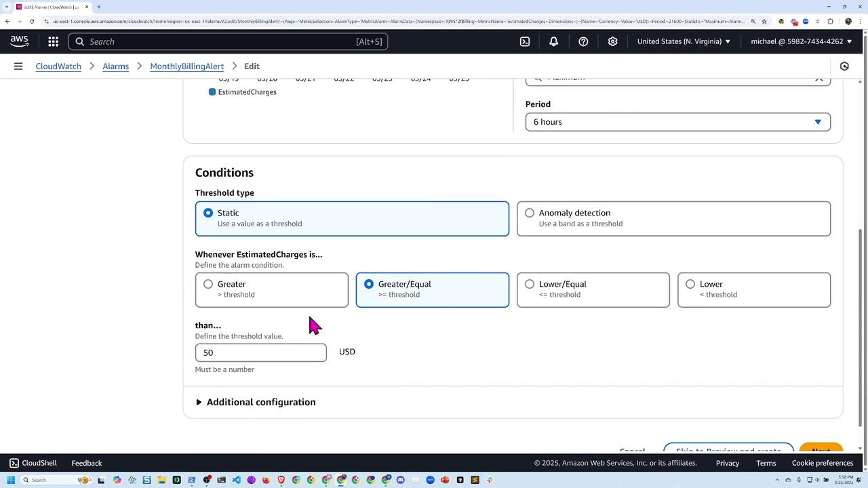The image size is (868, 488).
Task: Click the threshold value input field
Action: [260, 352]
